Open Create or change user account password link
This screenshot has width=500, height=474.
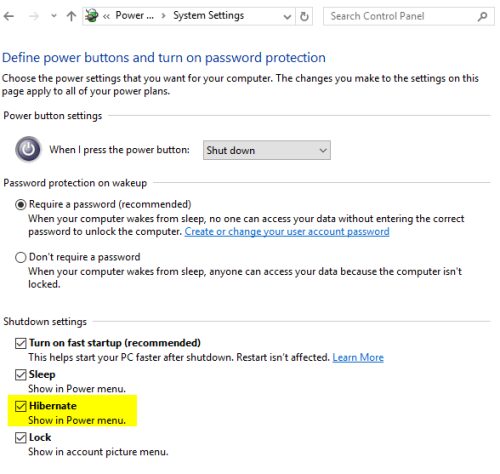287,231
